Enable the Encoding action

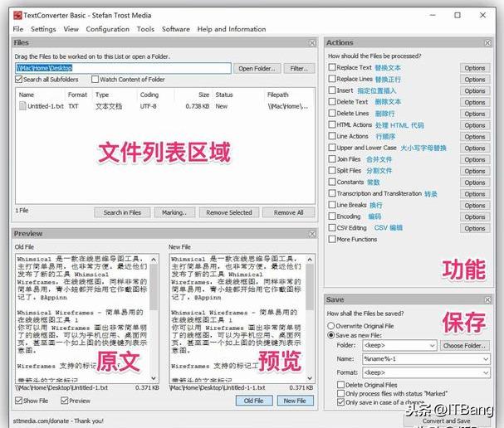[x=332, y=216]
